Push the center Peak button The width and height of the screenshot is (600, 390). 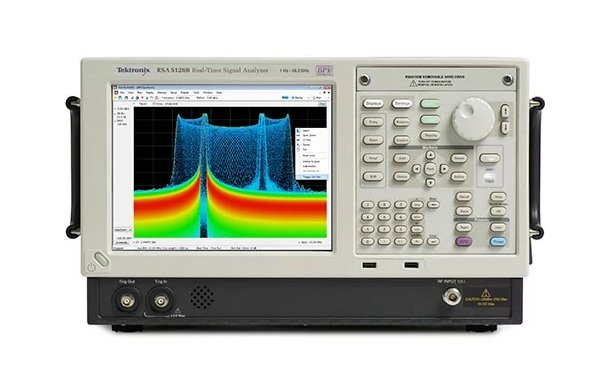pos(430,169)
